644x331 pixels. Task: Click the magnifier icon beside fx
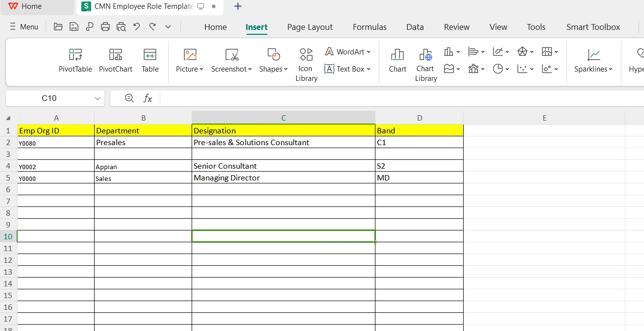(x=129, y=98)
